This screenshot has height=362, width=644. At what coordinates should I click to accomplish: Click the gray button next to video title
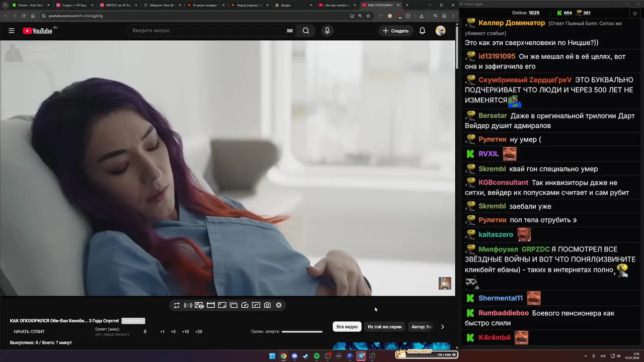coord(133,321)
